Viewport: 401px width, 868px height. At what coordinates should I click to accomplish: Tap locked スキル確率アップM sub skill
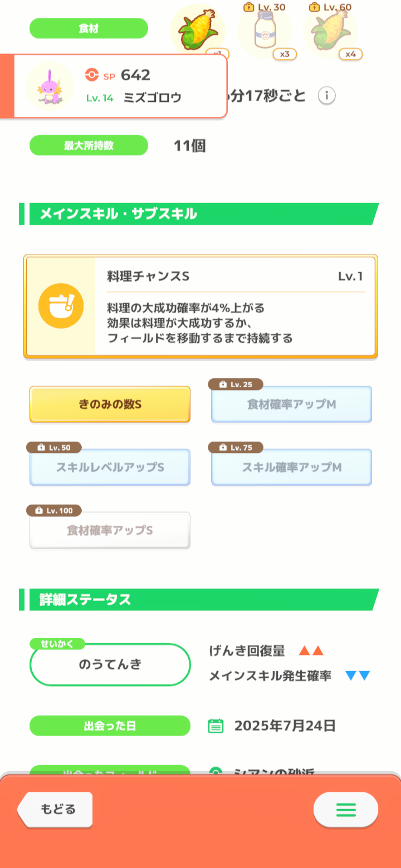coord(291,467)
